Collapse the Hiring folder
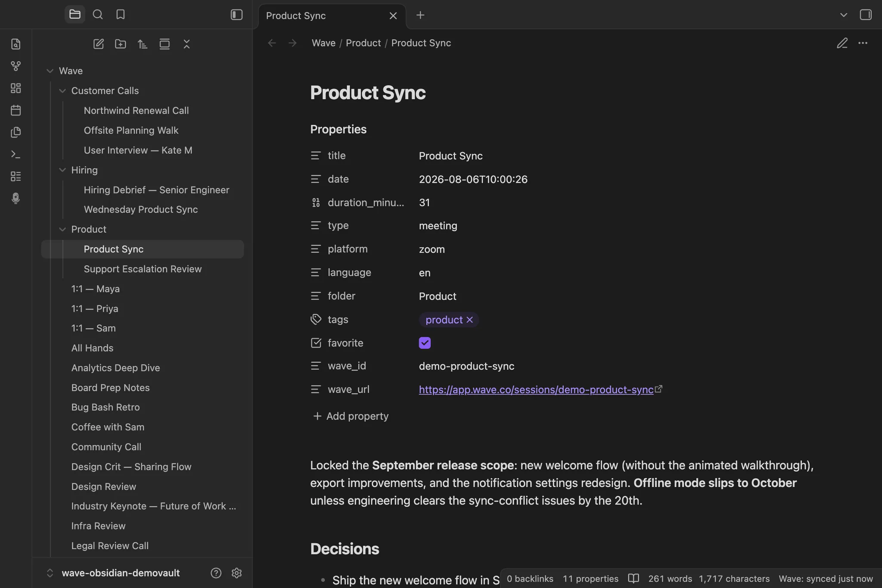 coord(62,170)
